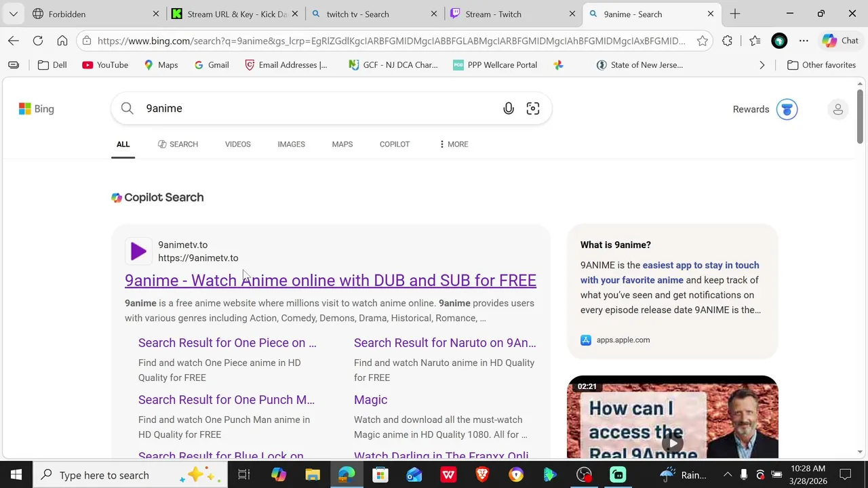Click the Bing search magnifier icon
Viewport: 868px width, 488px height.
tap(127, 108)
